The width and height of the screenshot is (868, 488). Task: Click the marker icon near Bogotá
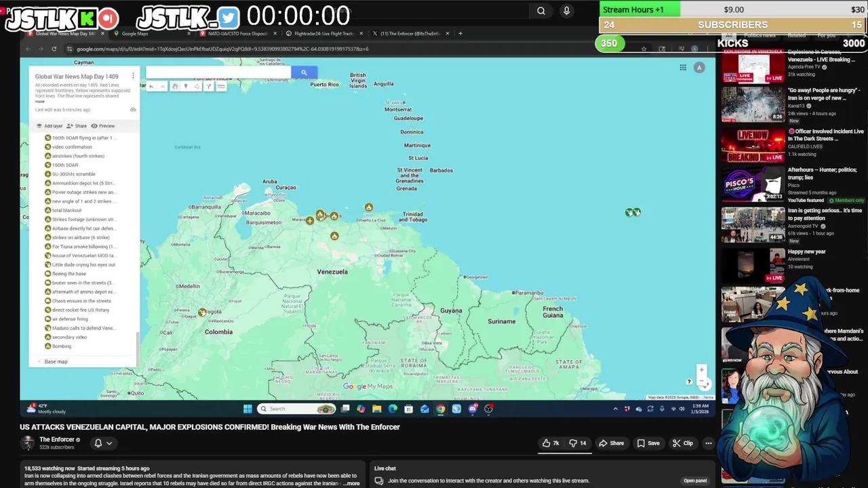pyautogui.click(x=202, y=312)
